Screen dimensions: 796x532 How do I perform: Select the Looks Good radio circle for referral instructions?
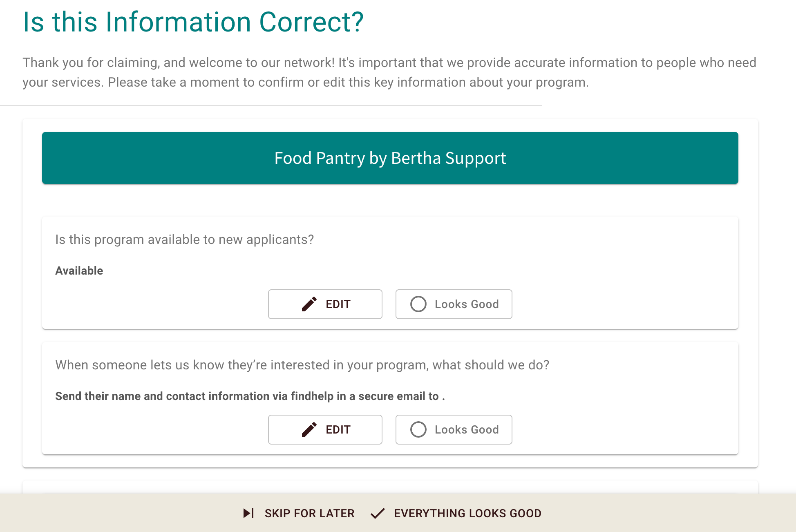click(x=418, y=429)
